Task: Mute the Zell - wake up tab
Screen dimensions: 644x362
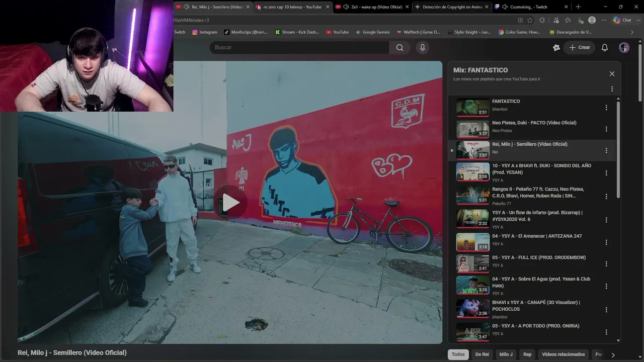Action: [x=346, y=7]
